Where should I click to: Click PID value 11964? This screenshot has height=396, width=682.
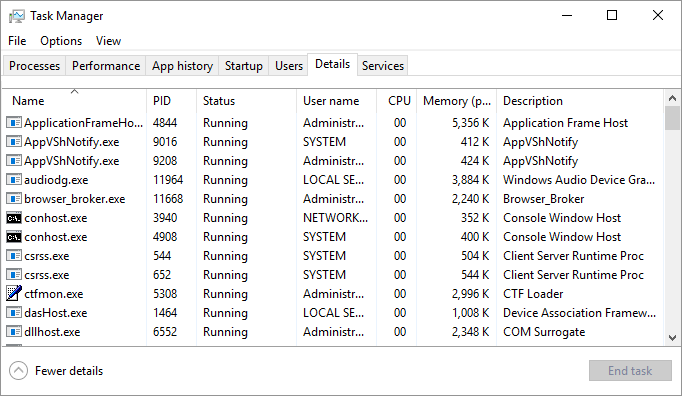[x=168, y=180]
